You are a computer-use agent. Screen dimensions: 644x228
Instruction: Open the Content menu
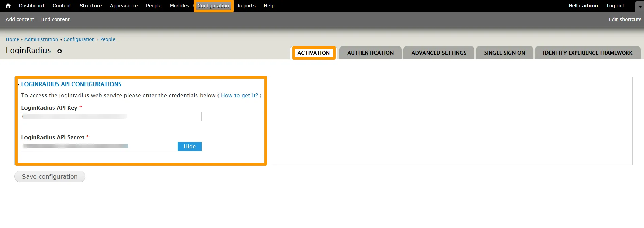pos(62,6)
